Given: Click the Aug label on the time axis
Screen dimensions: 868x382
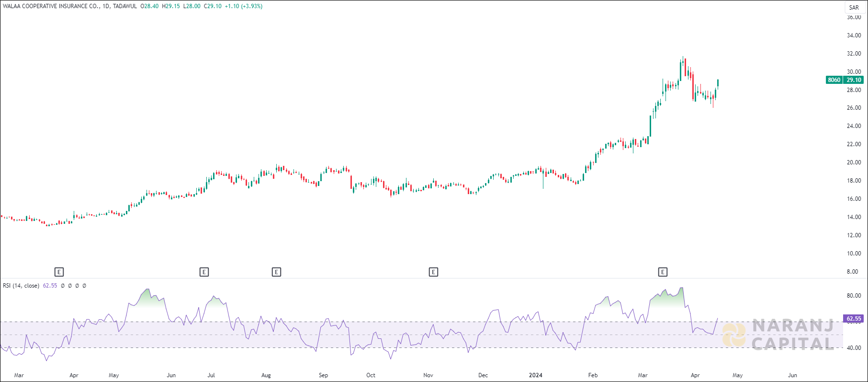Looking at the screenshot, I should point(266,375).
